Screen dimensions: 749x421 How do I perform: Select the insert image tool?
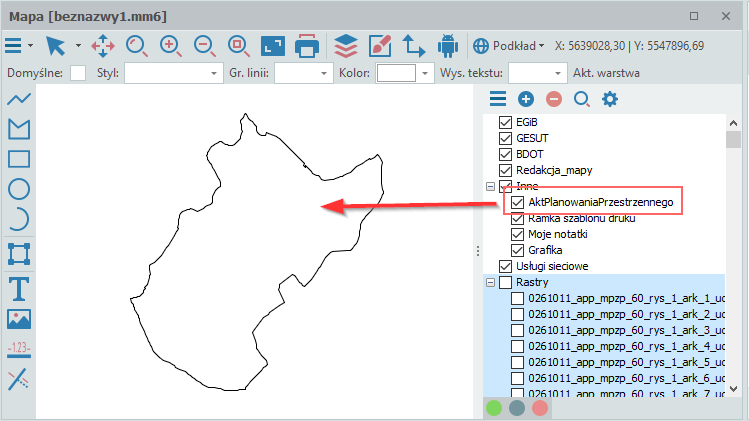pyautogui.click(x=19, y=319)
